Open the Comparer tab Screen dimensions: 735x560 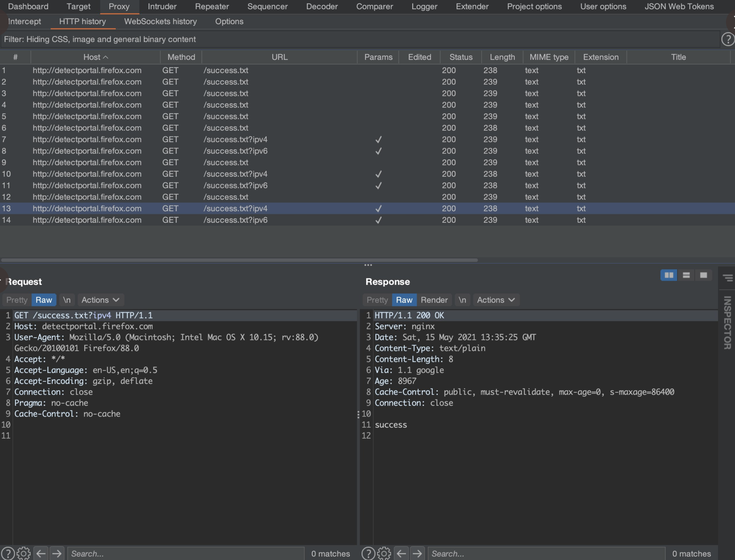click(374, 6)
